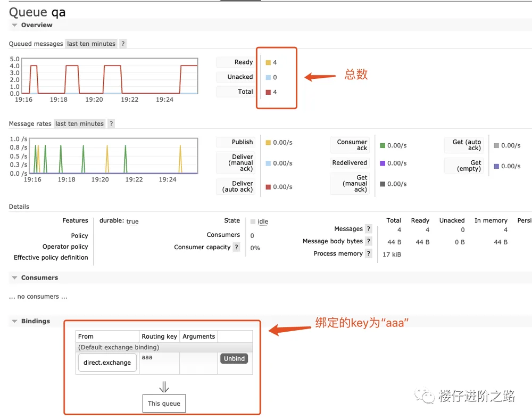
Task: Click the red Total legend square
Action: (268, 92)
